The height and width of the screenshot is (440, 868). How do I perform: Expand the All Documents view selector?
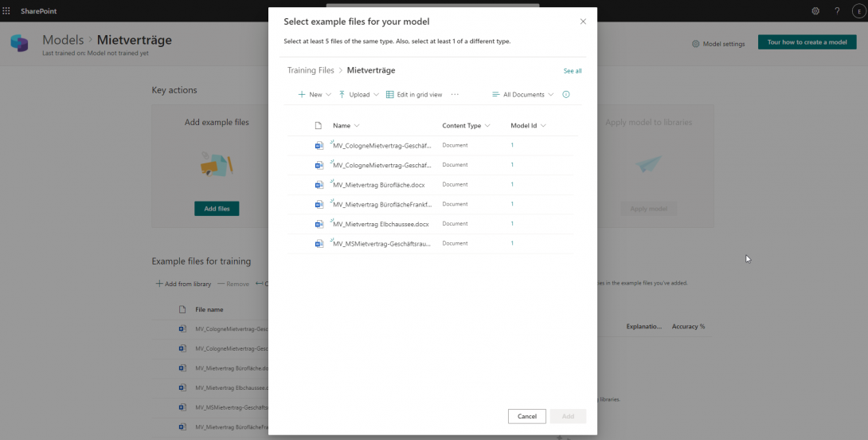coord(523,94)
